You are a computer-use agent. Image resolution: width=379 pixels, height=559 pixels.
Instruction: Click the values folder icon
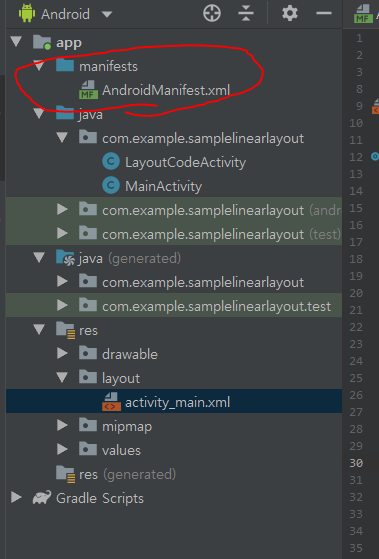[88, 449]
